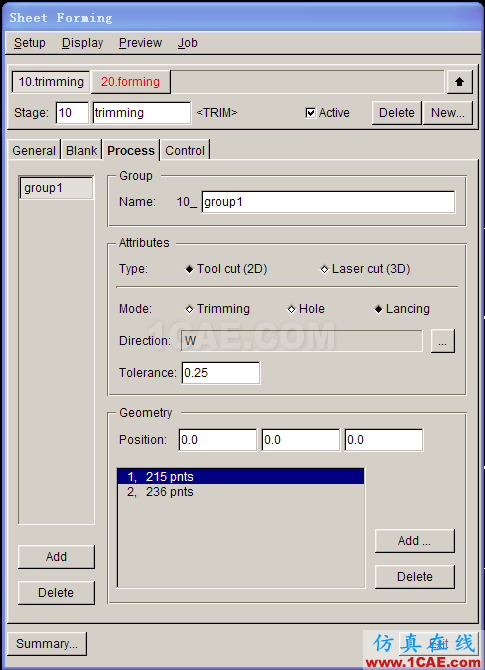The height and width of the screenshot is (670, 485).
Task: Open the Setup menu
Action: click(x=29, y=43)
